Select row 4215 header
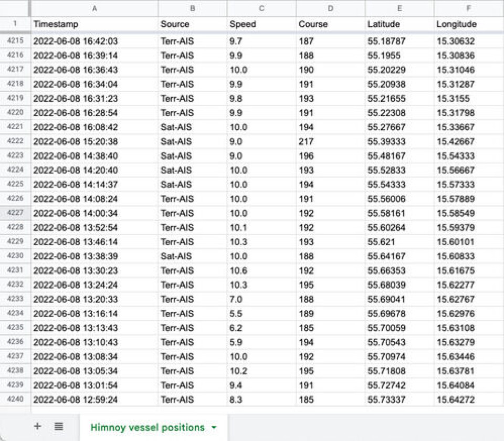Image resolution: width=504 pixels, height=441 pixels. pos(15,41)
